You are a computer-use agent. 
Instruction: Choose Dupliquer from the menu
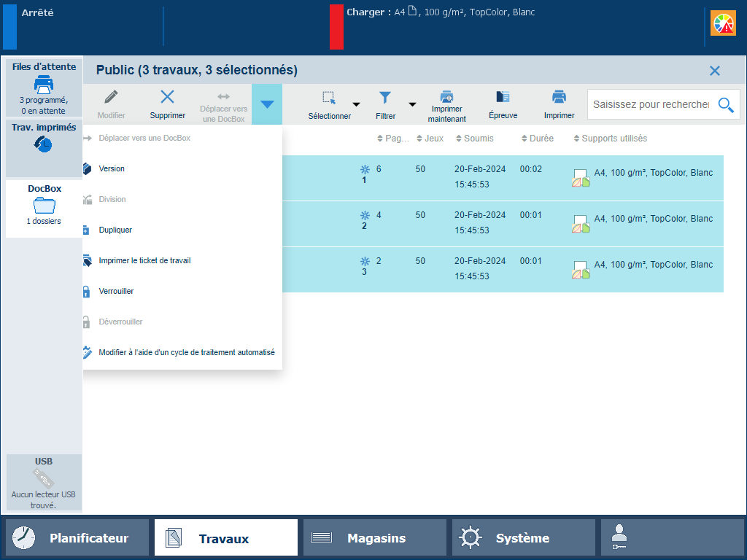click(x=115, y=230)
